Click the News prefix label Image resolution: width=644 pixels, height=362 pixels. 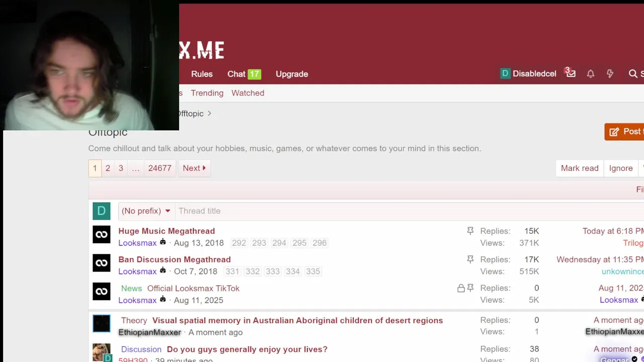pos(131,288)
